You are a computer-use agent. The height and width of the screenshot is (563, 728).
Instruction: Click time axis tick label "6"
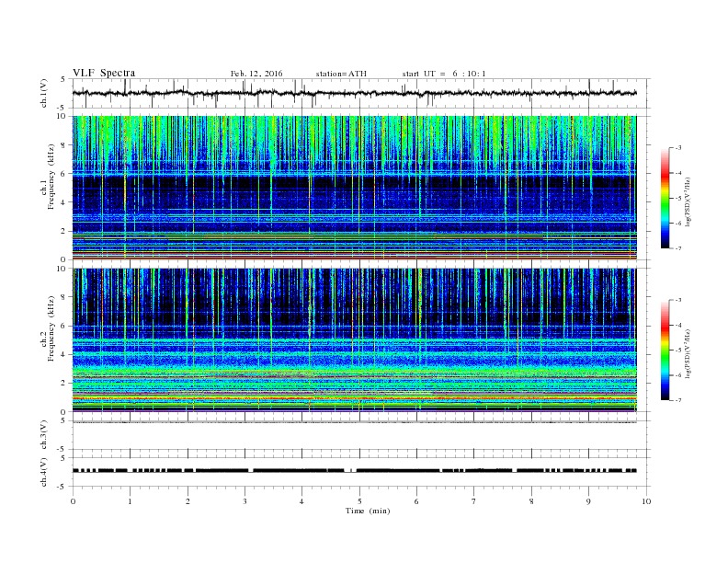coord(416,501)
